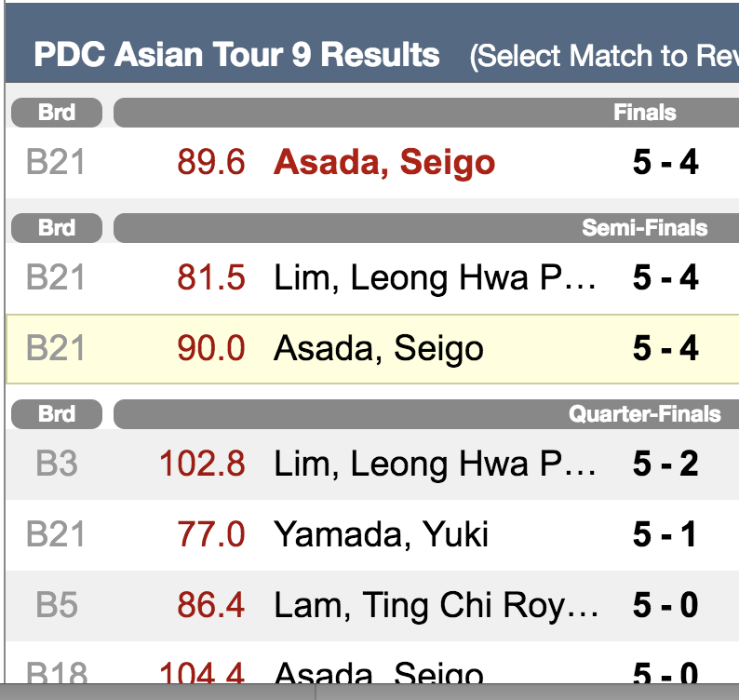
Task: Click the Finals section header bar
Action: click(426, 113)
